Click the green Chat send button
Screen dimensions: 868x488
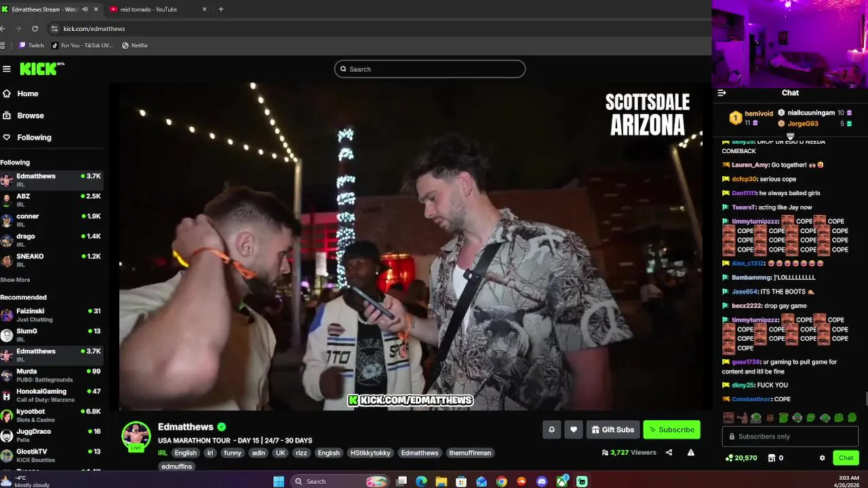[846, 458]
